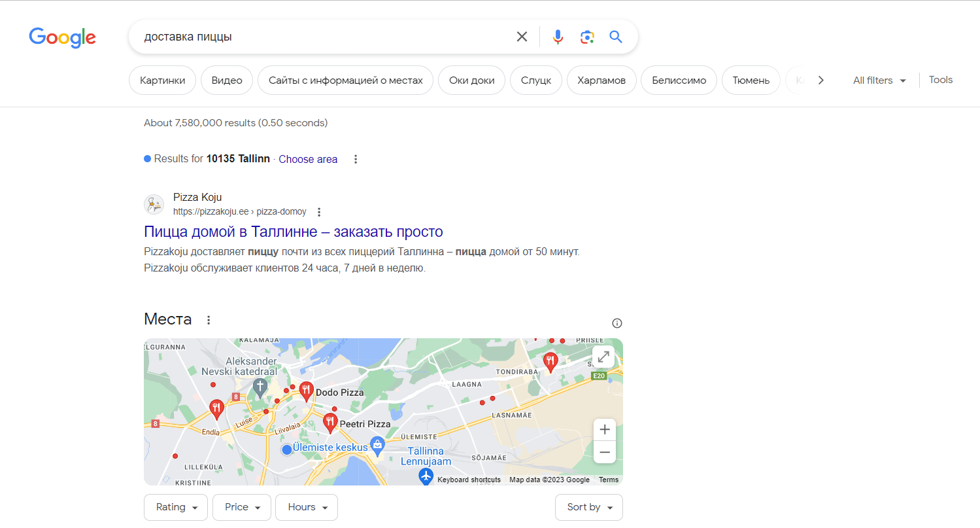Click the Choose area link

[308, 159]
